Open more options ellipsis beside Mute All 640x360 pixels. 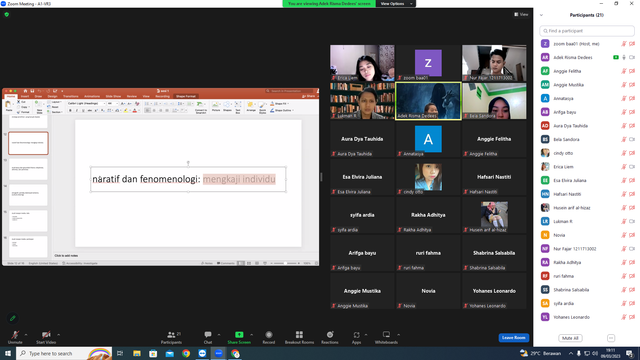[611, 338]
